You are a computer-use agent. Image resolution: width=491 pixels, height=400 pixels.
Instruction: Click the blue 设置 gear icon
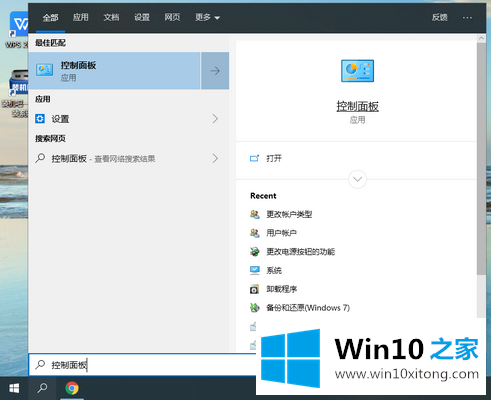pos(40,118)
